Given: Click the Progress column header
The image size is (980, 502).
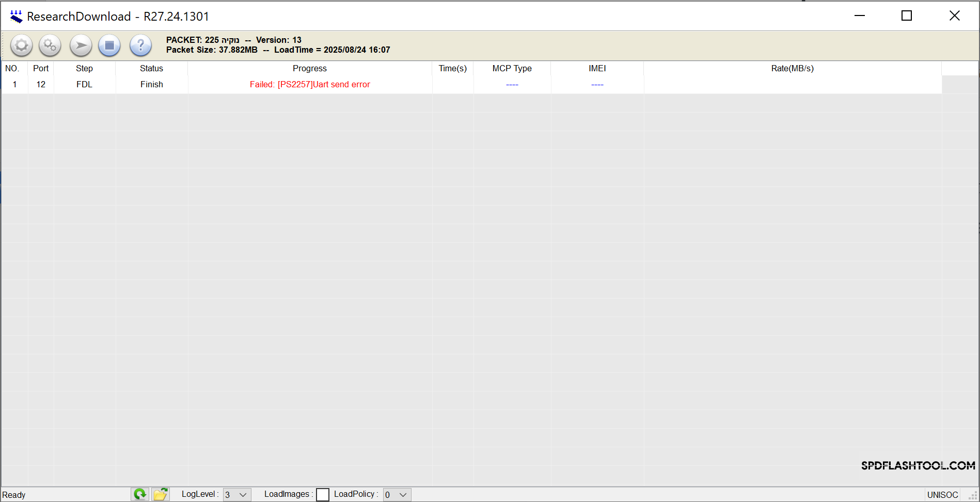Looking at the screenshot, I should coord(310,68).
